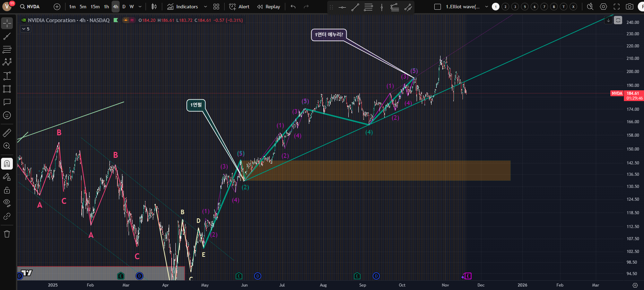Take a chart snapshot with camera icon
The height and width of the screenshot is (290, 644).
click(630, 7)
